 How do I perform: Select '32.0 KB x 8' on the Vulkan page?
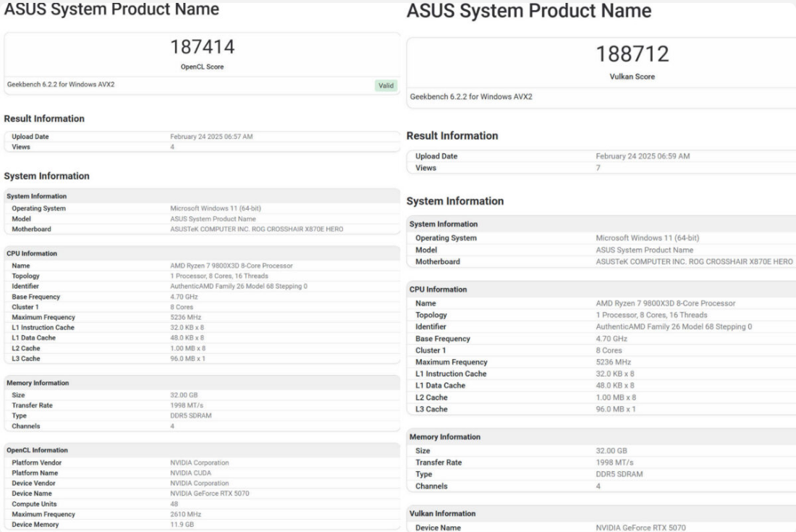[615, 373]
